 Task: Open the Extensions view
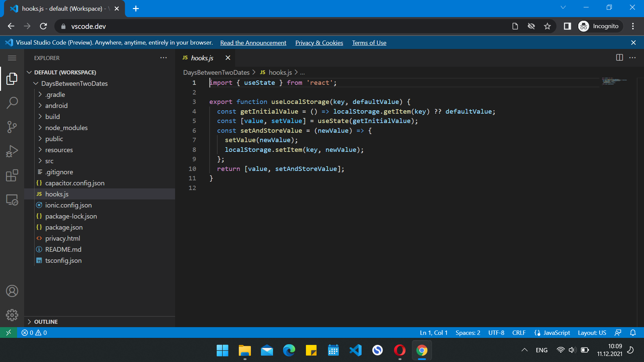(12, 175)
